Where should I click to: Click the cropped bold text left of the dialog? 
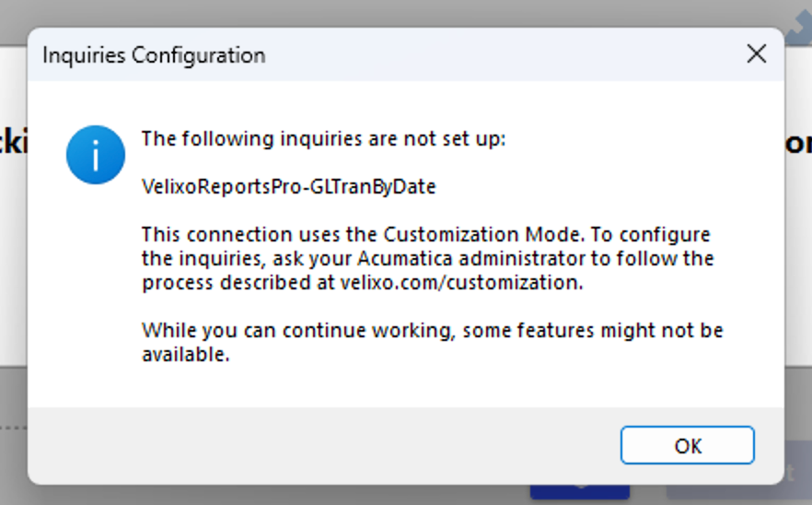pos(14,140)
